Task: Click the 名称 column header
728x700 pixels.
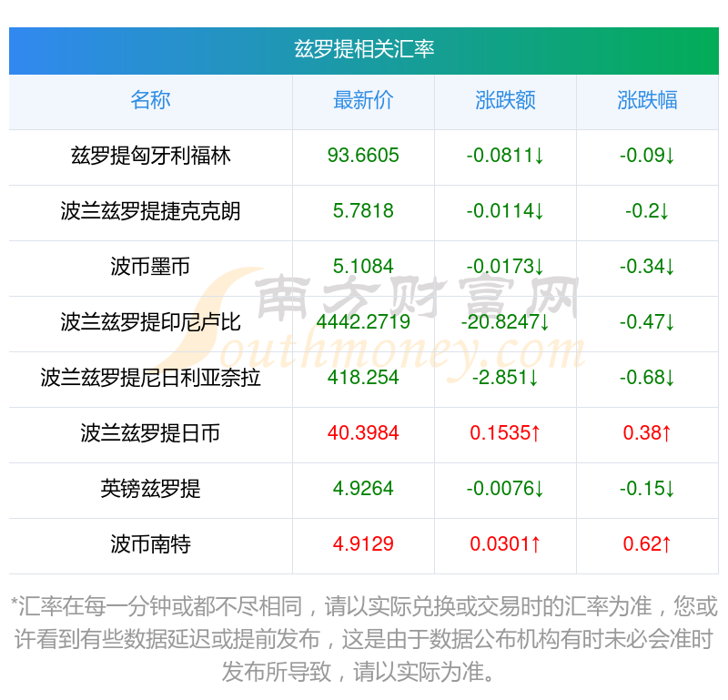Action: (150, 100)
